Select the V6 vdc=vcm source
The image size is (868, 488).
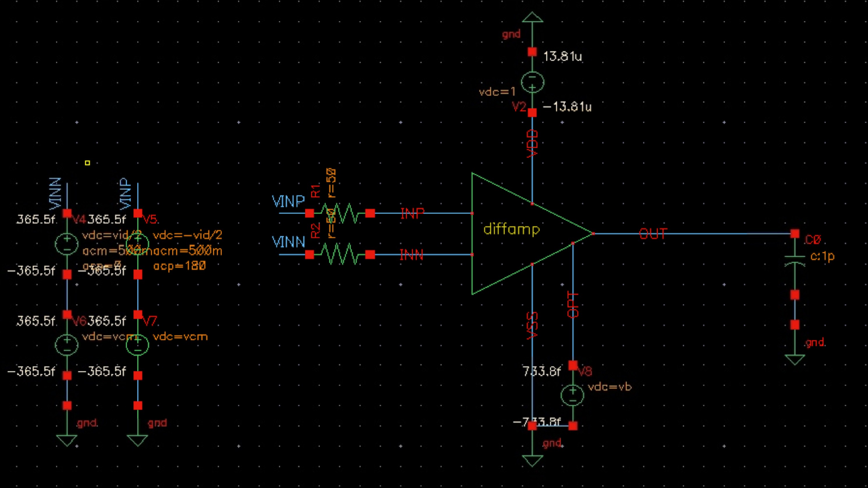coord(67,345)
